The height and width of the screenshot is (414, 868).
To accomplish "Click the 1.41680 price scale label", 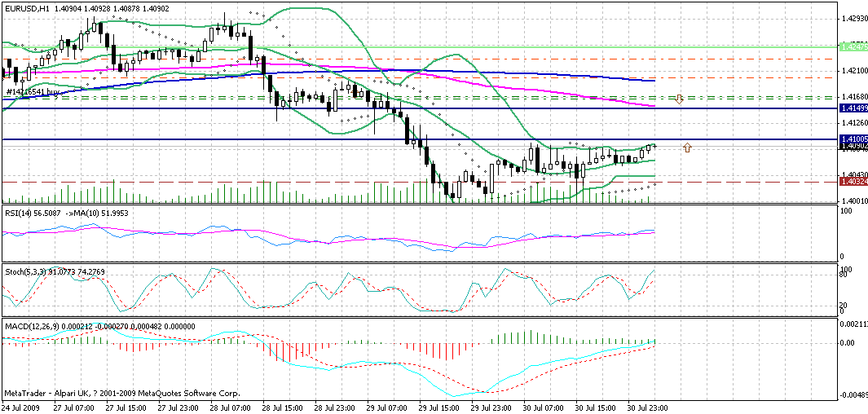I will tap(854, 97).
